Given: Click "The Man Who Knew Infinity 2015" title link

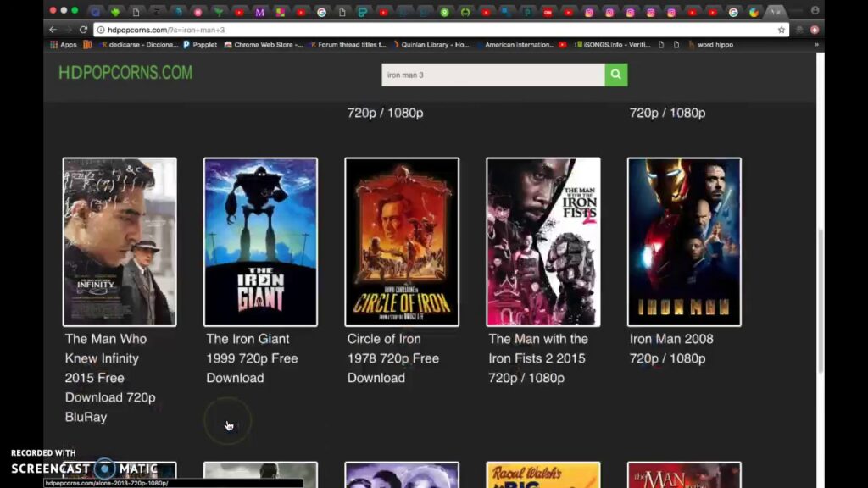Looking at the screenshot, I should coord(110,378).
